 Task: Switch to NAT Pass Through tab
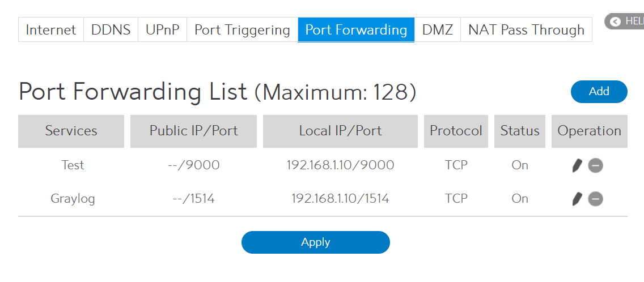click(526, 29)
